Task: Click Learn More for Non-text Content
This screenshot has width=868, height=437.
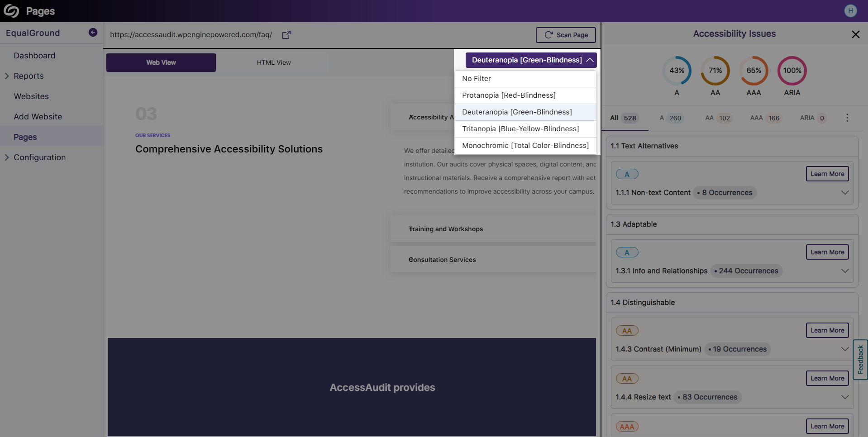Action: 827,174
